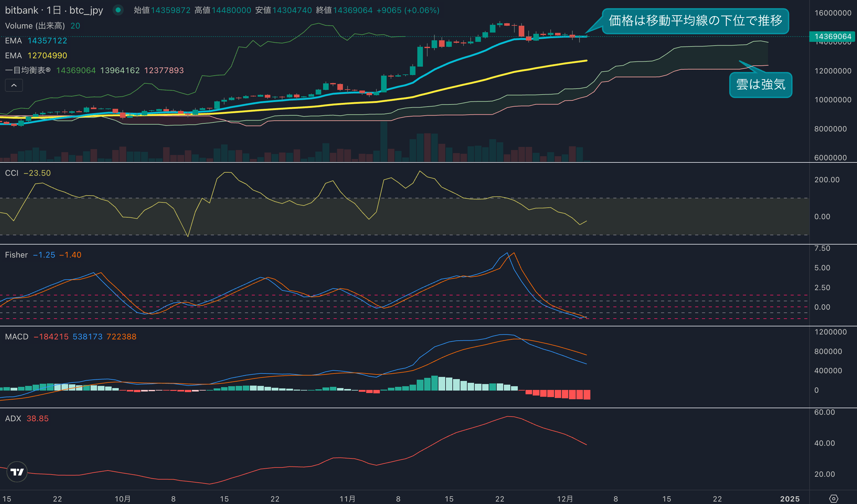Click the 16000000 price scale label
Viewport: 857px width, 504px height.
(x=833, y=13)
